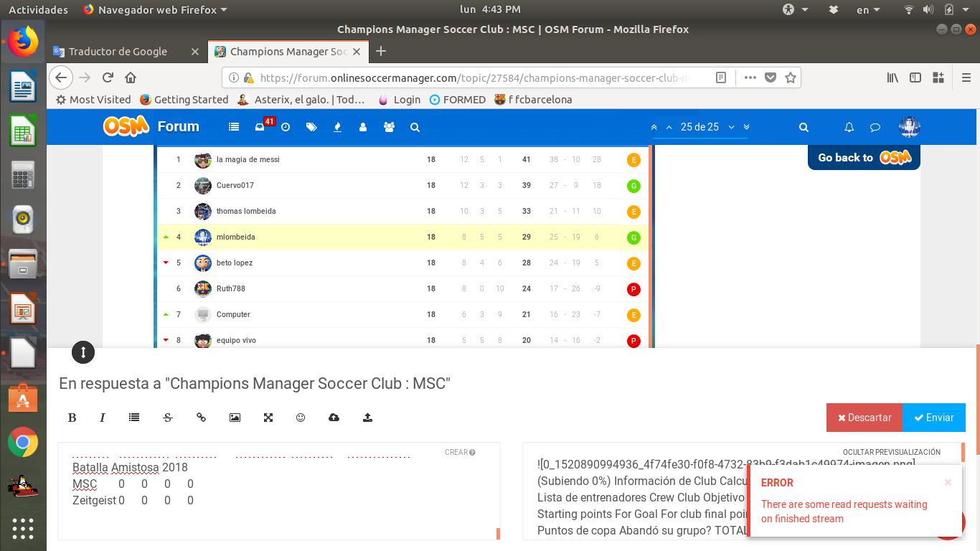Open Firefox hamburger menu

point(966,77)
